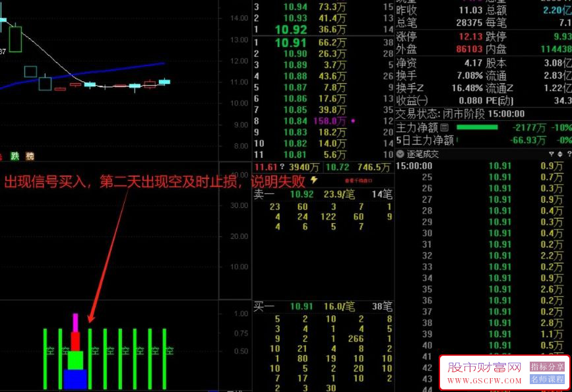Click the 净资 value 4.17

point(473,63)
